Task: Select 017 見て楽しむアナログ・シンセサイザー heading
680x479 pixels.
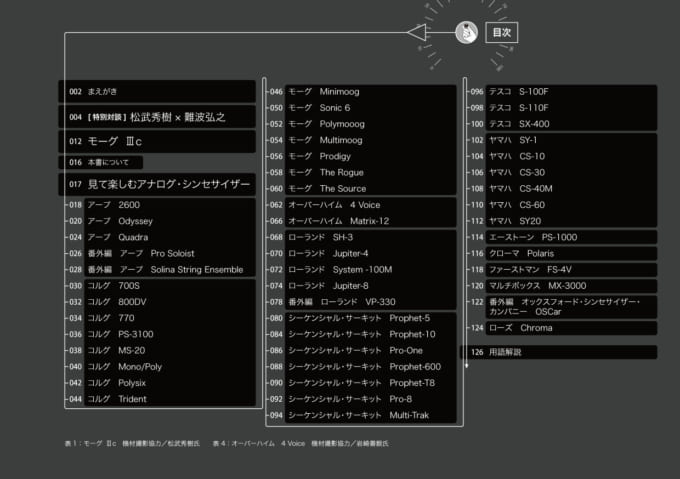Action: click(157, 184)
